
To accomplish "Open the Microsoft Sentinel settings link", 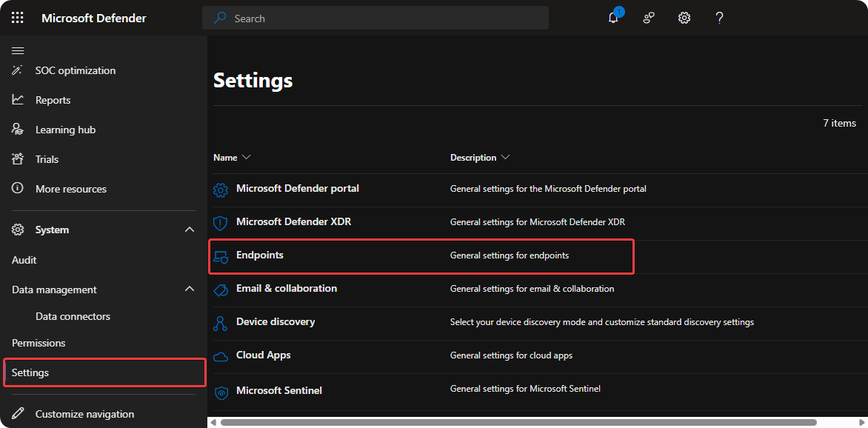I will pos(279,390).
